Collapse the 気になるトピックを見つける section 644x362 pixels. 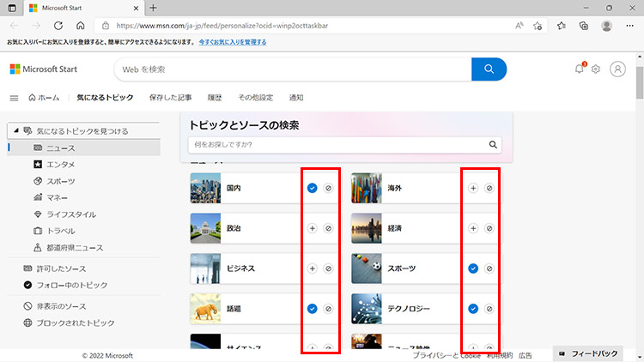15,131
